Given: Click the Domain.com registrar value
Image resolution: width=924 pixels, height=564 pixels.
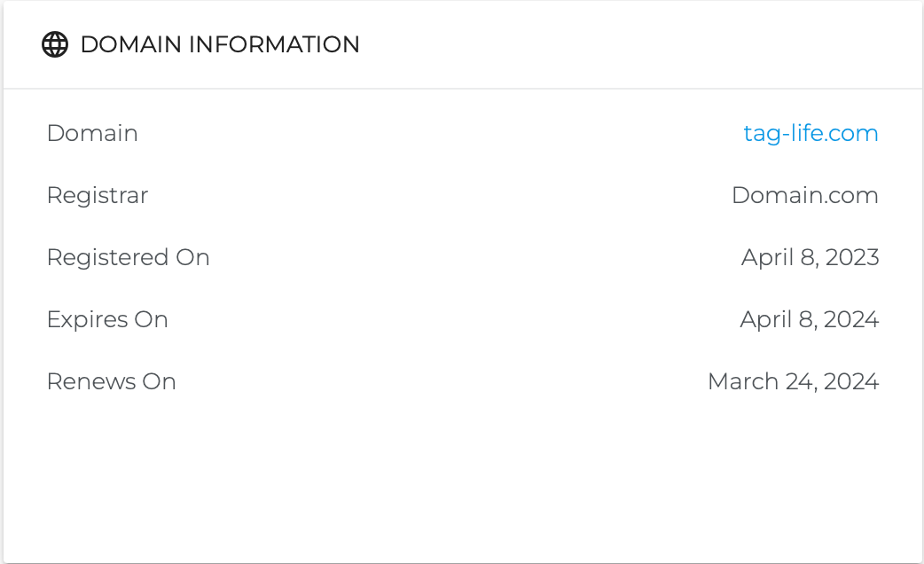Looking at the screenshot, I should click(x=804, y=195).
